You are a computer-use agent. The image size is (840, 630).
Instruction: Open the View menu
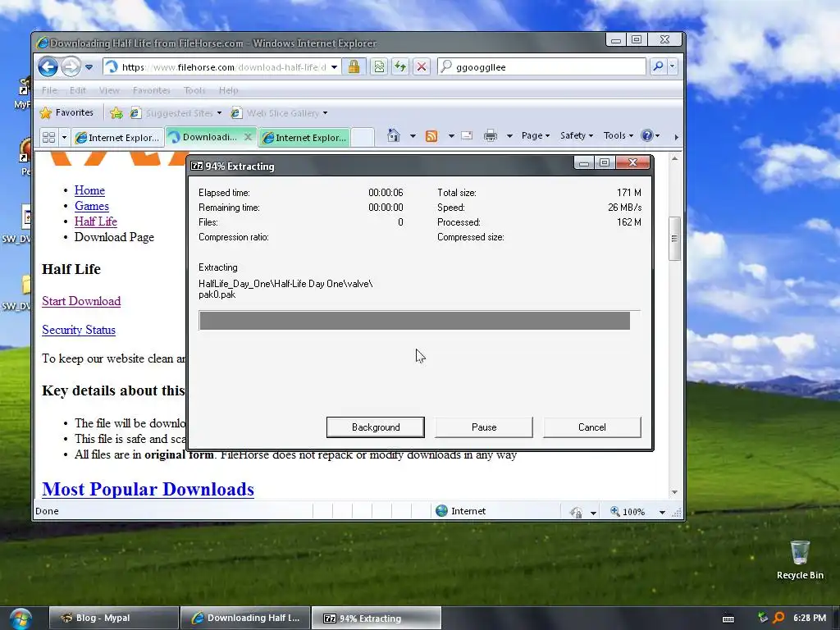coord(109,90)
